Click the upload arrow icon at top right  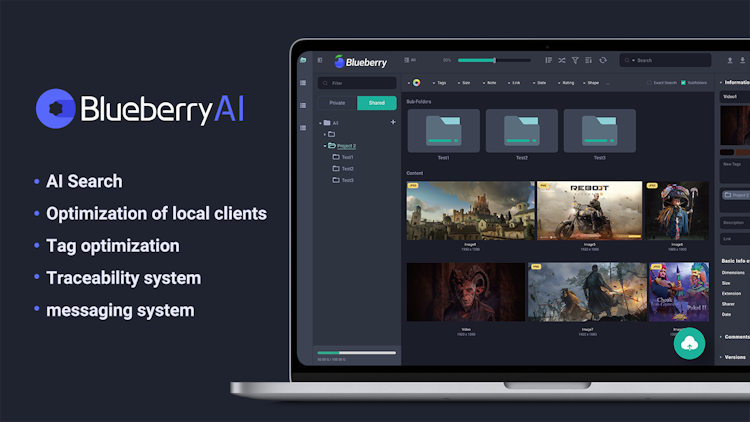tap(730, 60)
